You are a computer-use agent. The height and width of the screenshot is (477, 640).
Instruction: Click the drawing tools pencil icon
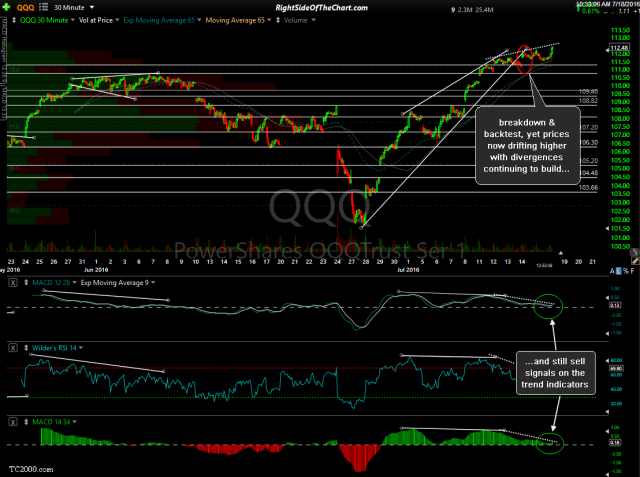click(x=635, y=260)
